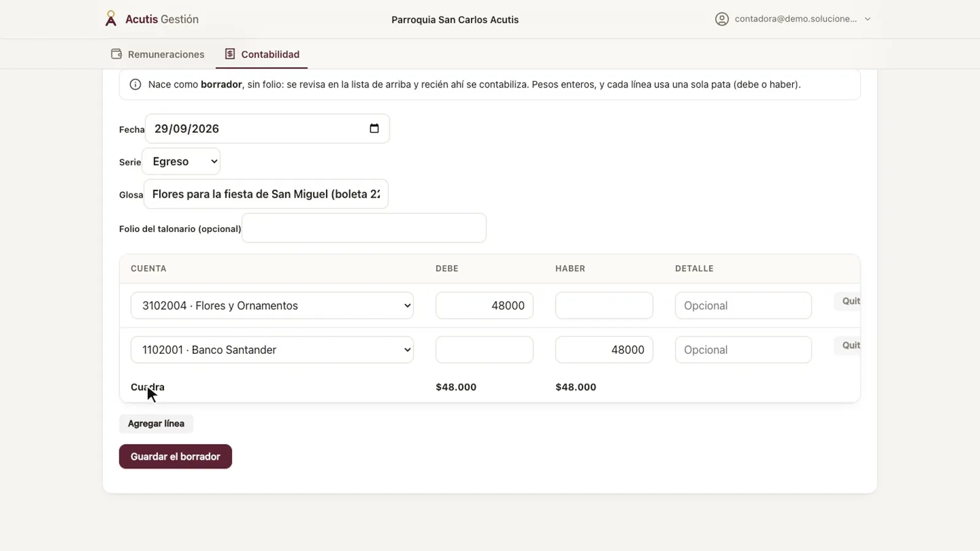Click the info icon beside borrador note

(x=135, y=84)
